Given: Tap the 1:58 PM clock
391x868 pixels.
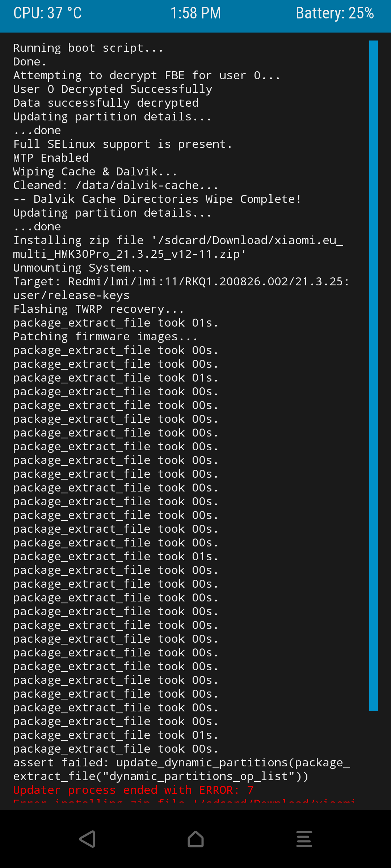Looking at the screenshot, I should pos(195,13).
